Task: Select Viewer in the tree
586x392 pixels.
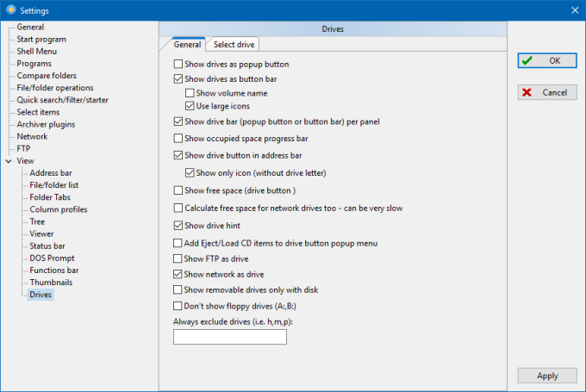Action: pos(41,234)
